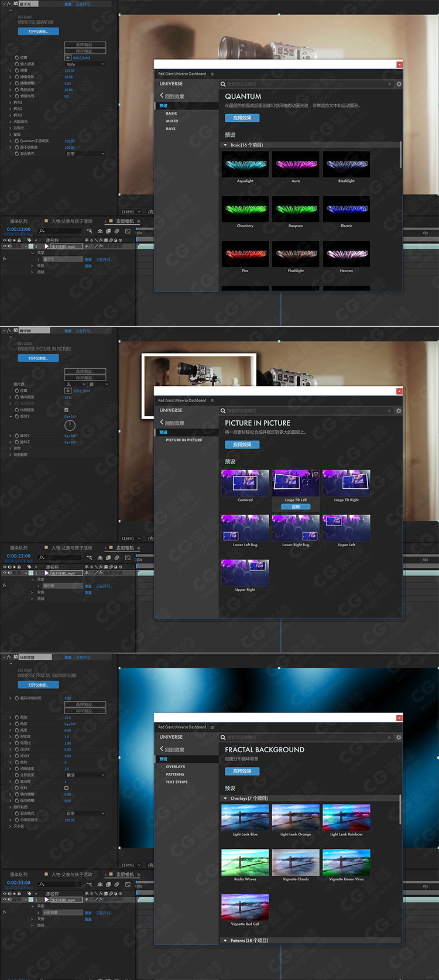
Task: Hide the 索尼相机.mp4 layer eye in the 量子光 timeline
Action: click(x=5, y=246)
